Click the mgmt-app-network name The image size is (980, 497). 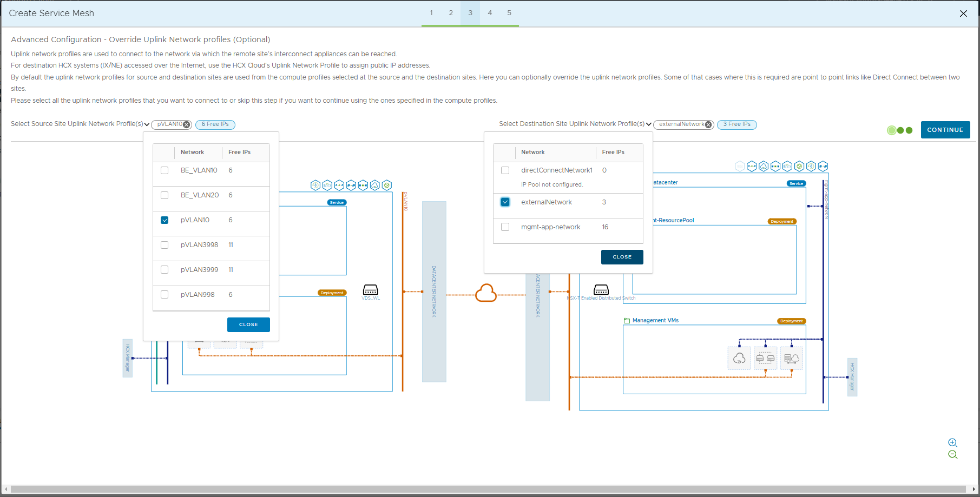550,227
